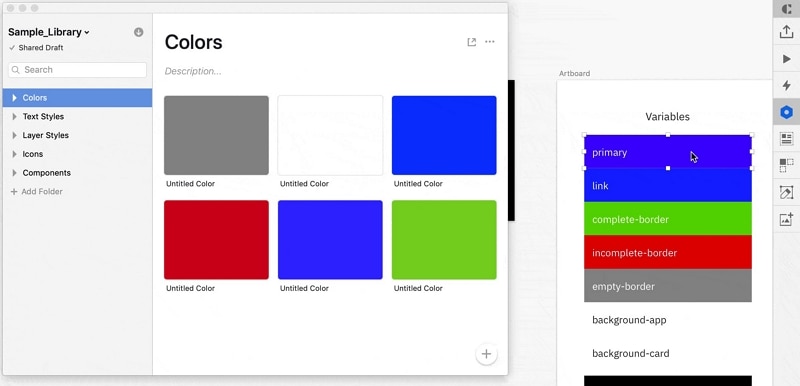Expand the Components folder arrow
The height and width of the screenshot is (386, 800).
[14, 173]
